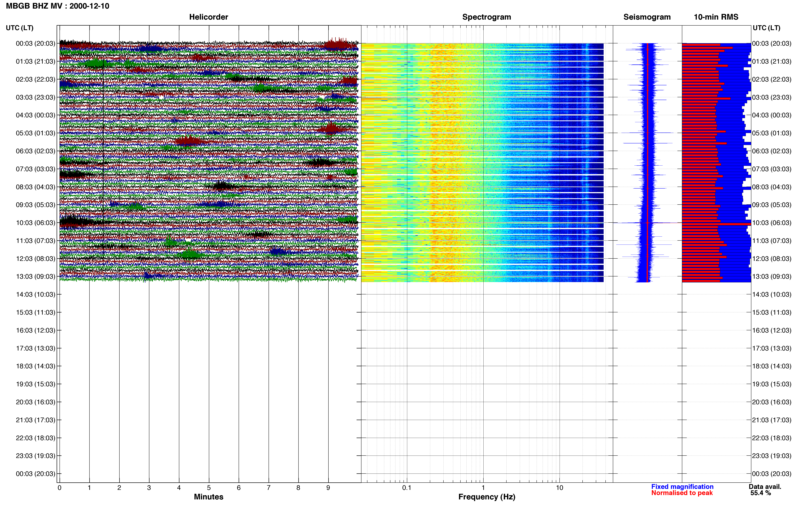Click the 0.1 tick on the frequency axis
812x508 pixels.
(407, 487)
